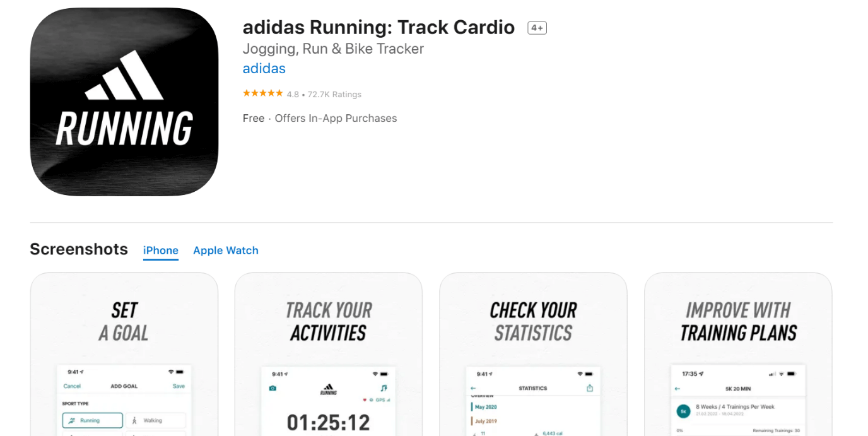Switch to the Apple Watch screenshots tab
Screen dimensions: 868x436
coord(226,250)
